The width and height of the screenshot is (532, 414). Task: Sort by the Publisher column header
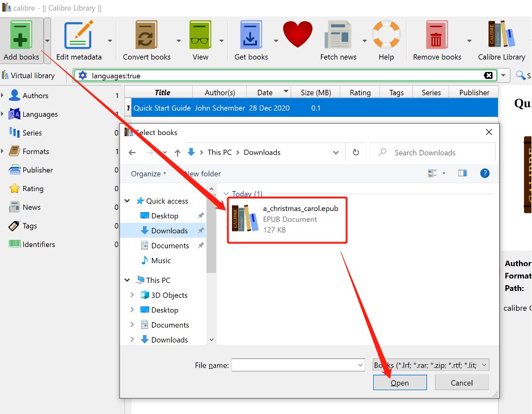(474, 92)
